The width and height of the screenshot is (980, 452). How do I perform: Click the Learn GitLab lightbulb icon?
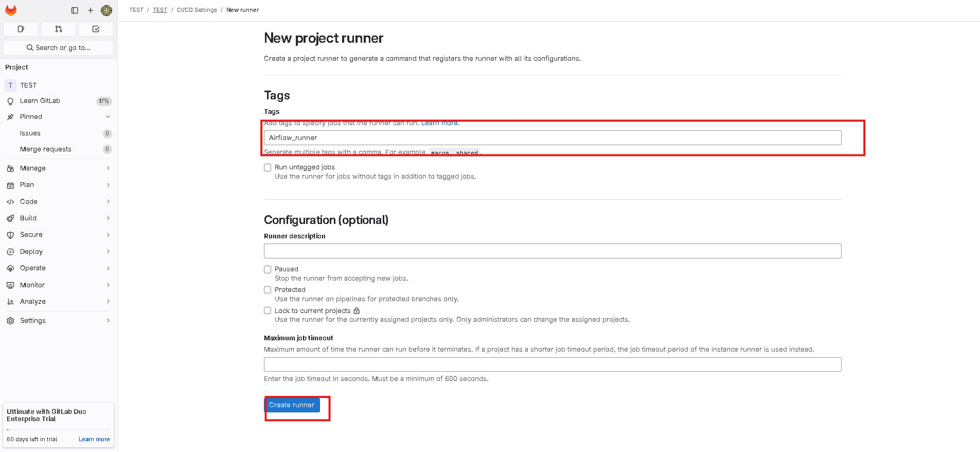coord(10,101)
